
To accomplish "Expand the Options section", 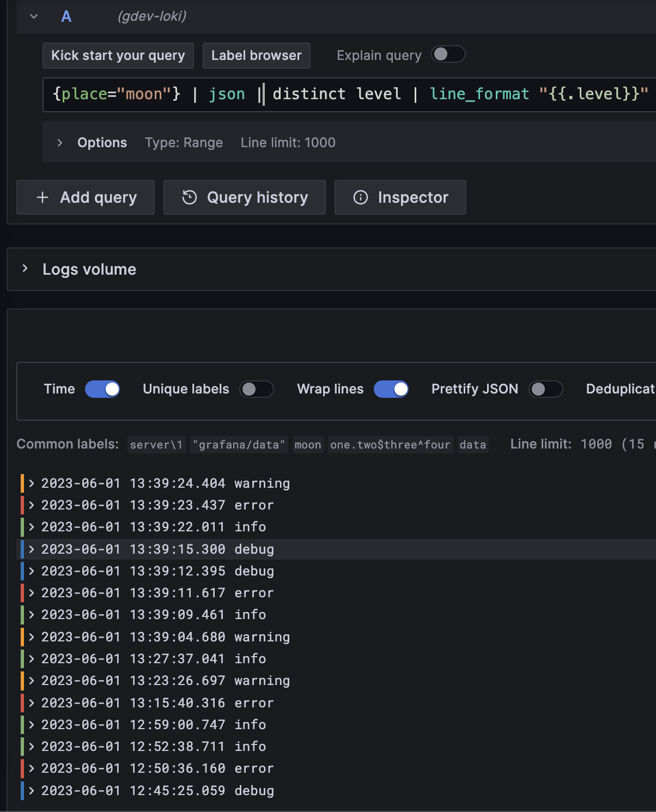I will pos(59,142).
